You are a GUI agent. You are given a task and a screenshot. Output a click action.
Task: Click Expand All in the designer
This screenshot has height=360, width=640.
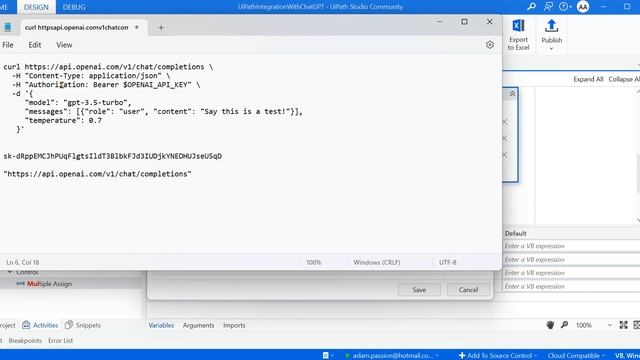point(588,79)
